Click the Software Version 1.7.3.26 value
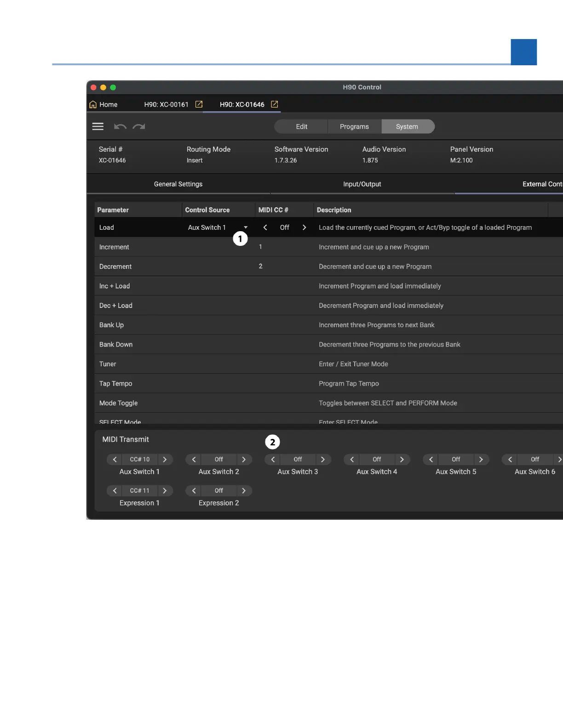The image size is (563, 728). coord(286,160)
